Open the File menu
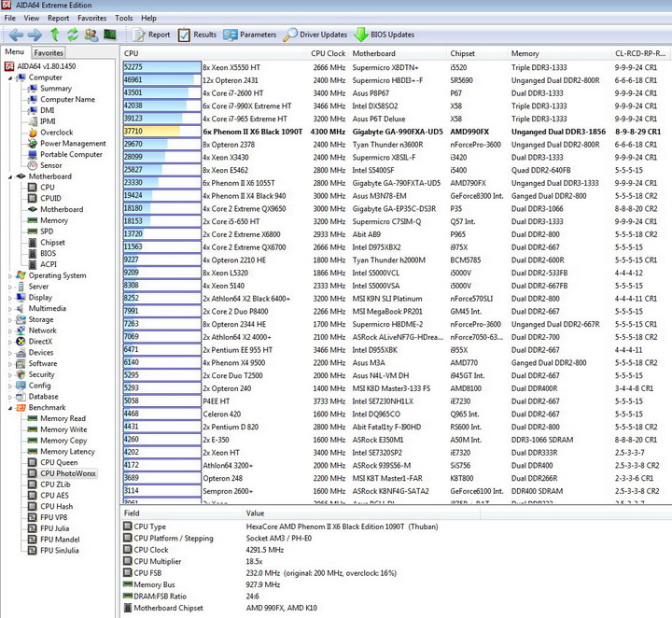Screen dimensions: 672x618 (x=10, y=18)
